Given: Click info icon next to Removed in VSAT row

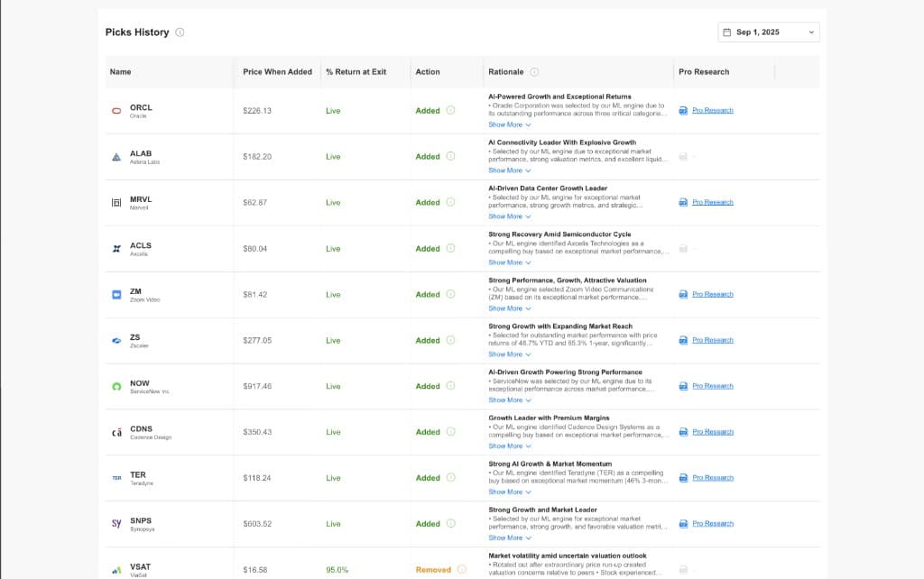Looking at the screenshot, I should tap(462, 569).
